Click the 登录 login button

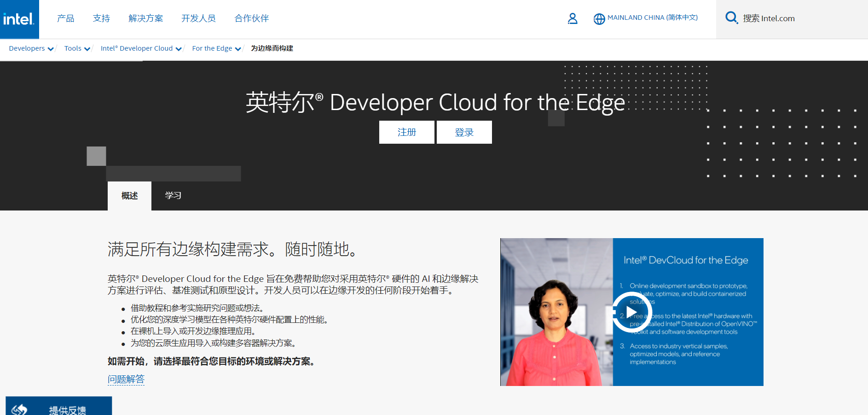pyautogui.click(x=464, y=132)
